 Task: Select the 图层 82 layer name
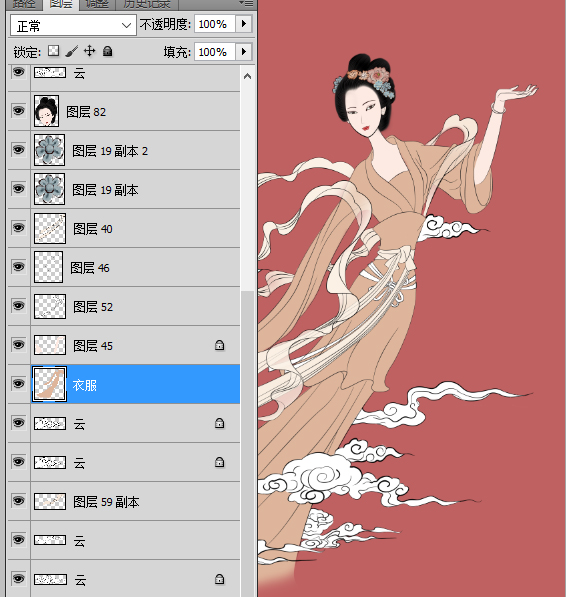click(x=86, y=112)
